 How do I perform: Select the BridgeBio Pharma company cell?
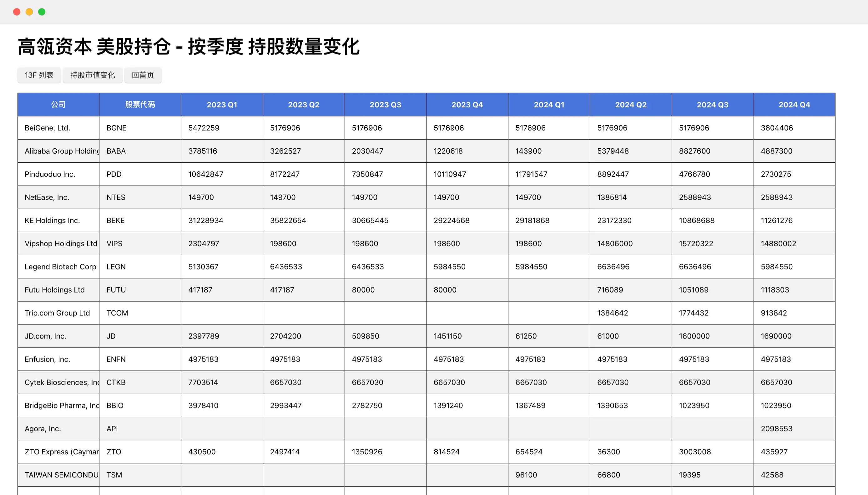58,405
